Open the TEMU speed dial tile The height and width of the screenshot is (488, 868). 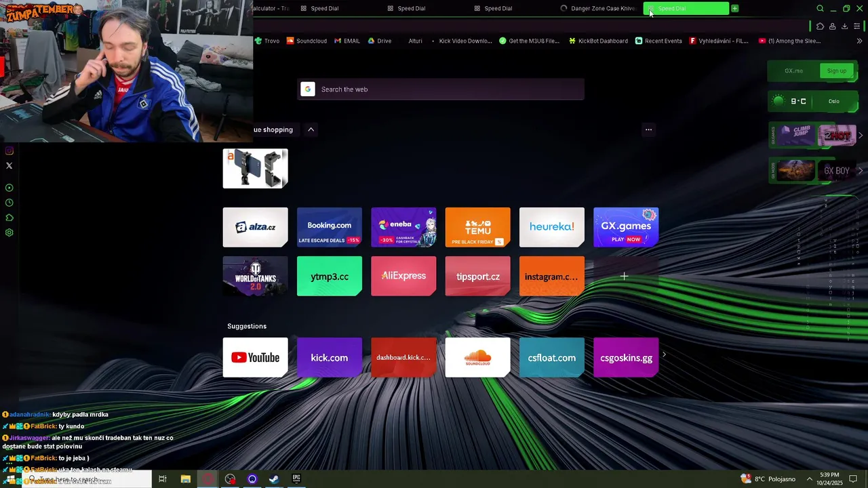pyautogui.click(x=477, y=227)
